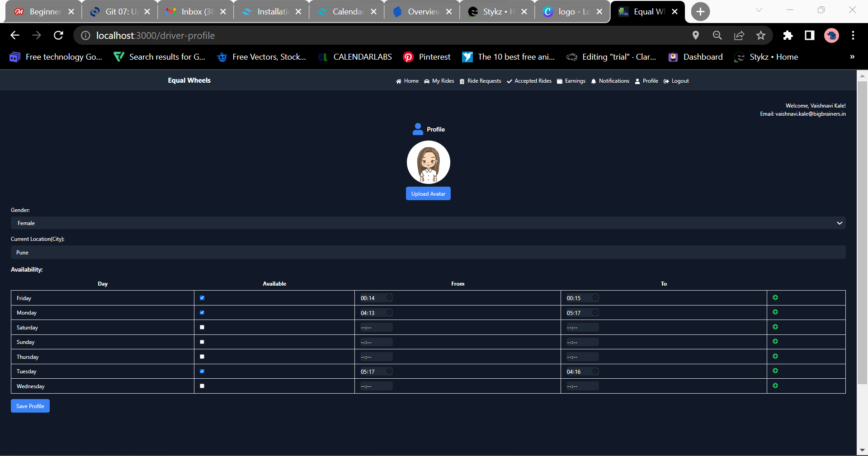The width and height of the screenshot is (868, 456).
Task: Add a time slot for Friday
Action: [x=775, y=297]
